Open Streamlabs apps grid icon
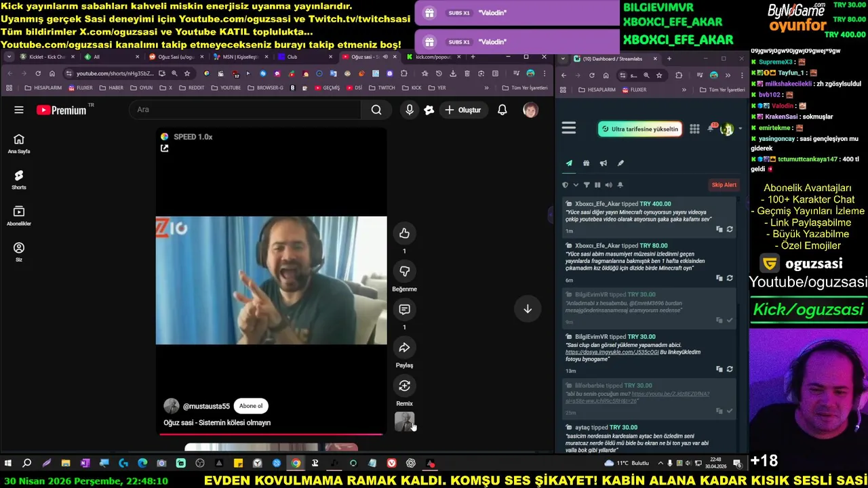868x488 pixels. 694,129
